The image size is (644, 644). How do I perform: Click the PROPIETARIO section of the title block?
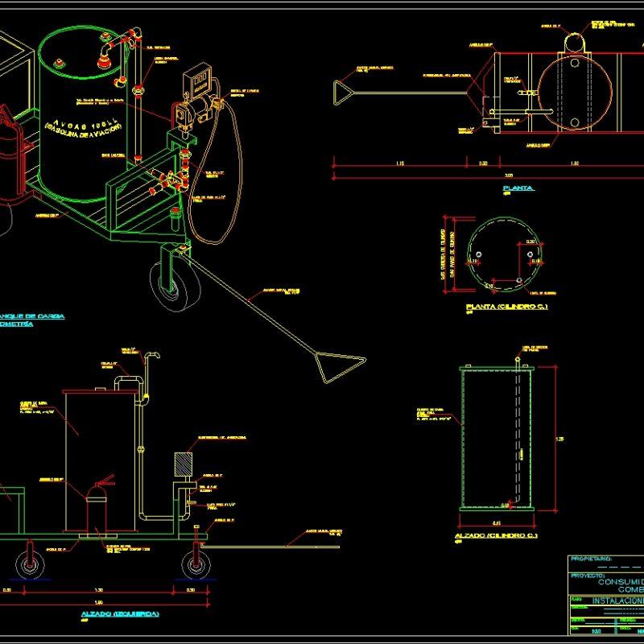point(592,558)
